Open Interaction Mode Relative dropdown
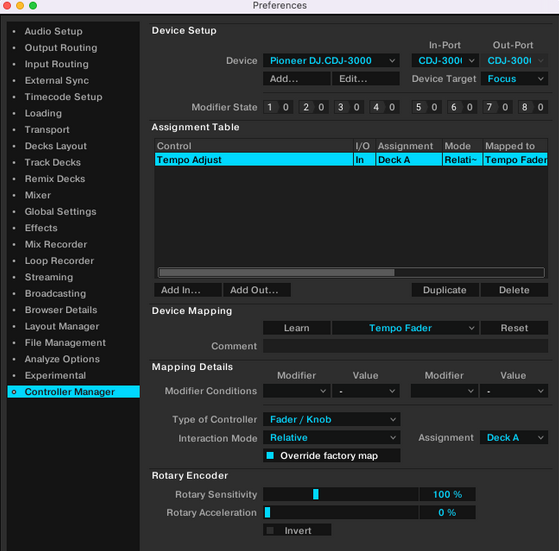The height and width of the screenshot is (551, 559). click(x=332, y=438)
